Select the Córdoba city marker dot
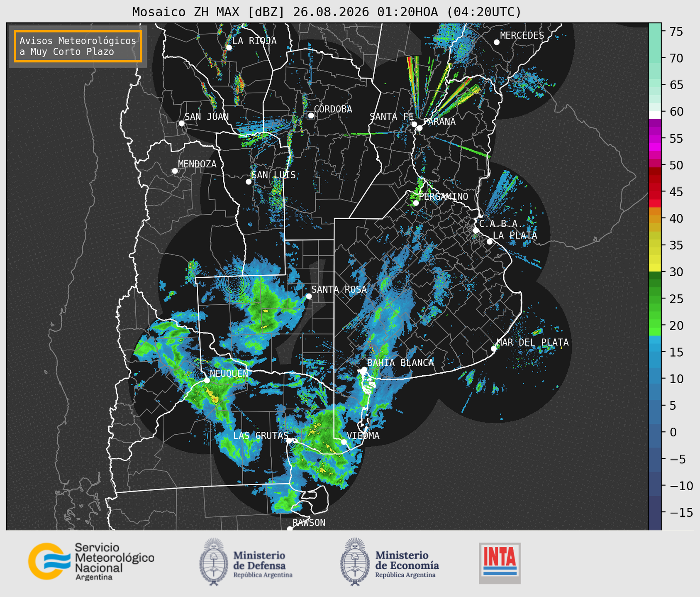Viewport: 700px width, 597px height. point(311,115)
